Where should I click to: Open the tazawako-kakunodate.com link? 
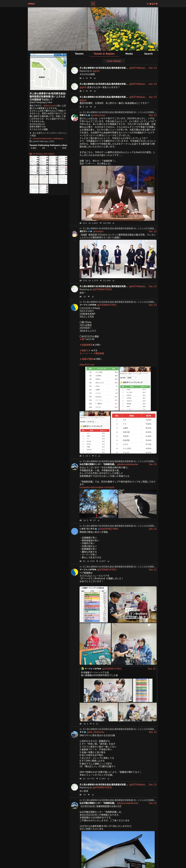pos(98,487)
